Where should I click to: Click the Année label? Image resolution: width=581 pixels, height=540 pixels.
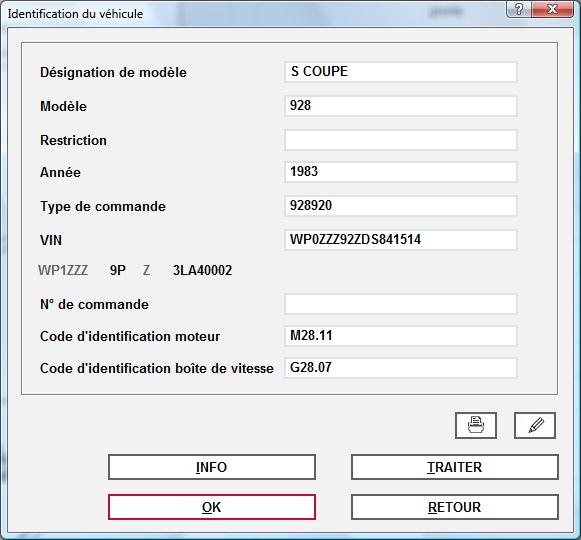coord(60,172)
